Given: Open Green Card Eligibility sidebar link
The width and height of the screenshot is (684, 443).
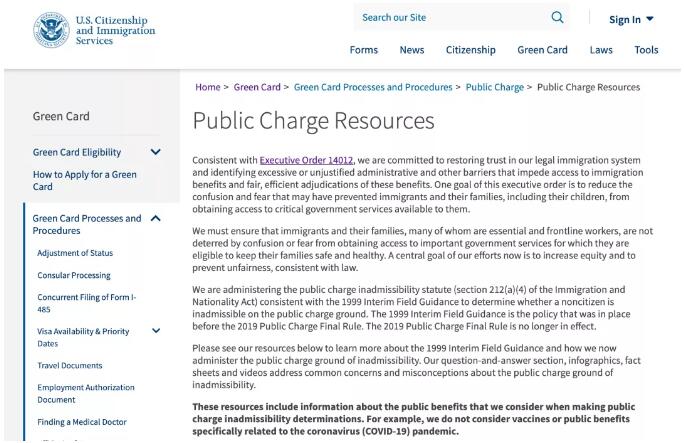Looking at the screenshot, I should [77, 152].
